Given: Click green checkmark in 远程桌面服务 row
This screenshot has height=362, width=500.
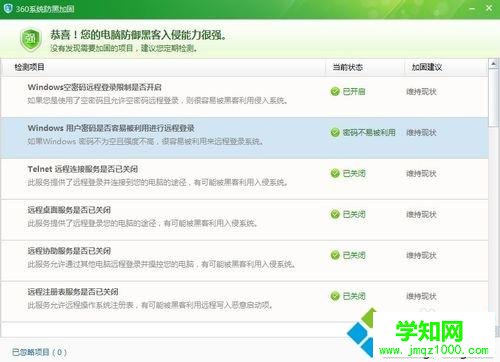Looking at the screenshot, I should [335, 214].
